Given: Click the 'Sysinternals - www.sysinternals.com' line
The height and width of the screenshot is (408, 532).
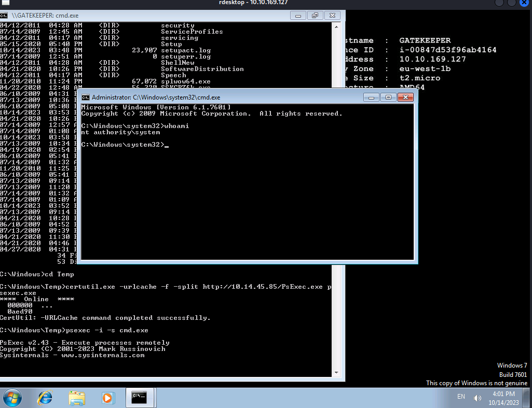Looking at the screenshot, I should pyautogui.click(x=72, y=355).
